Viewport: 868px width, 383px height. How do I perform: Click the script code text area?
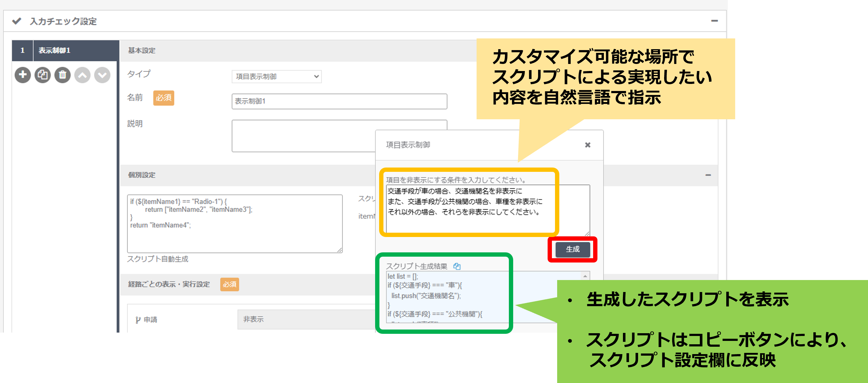tap(235, 223)
